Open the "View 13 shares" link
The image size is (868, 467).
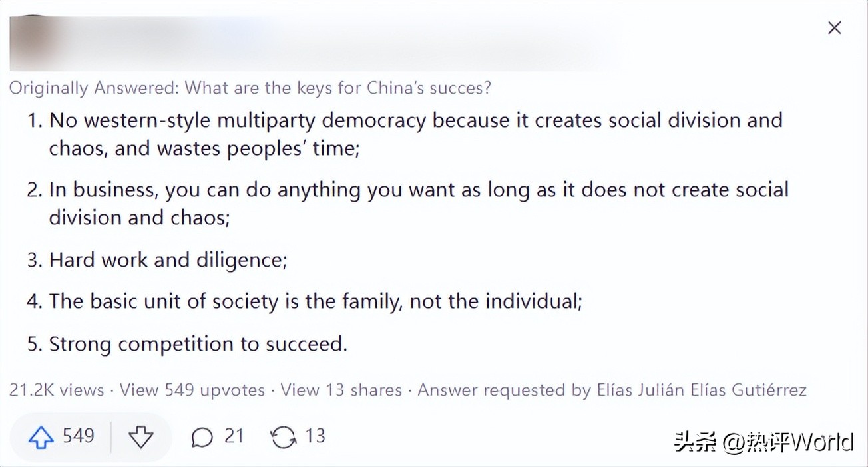click(x=341, y=390)
